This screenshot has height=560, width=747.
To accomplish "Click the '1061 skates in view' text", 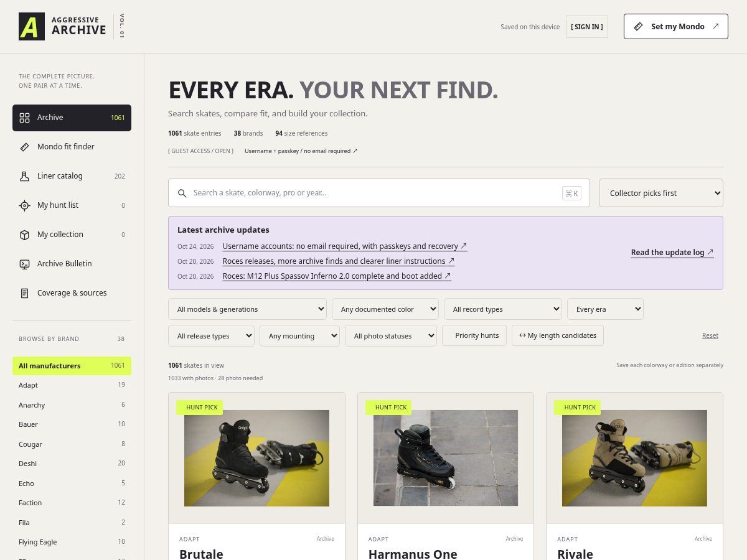I will 196,365.
